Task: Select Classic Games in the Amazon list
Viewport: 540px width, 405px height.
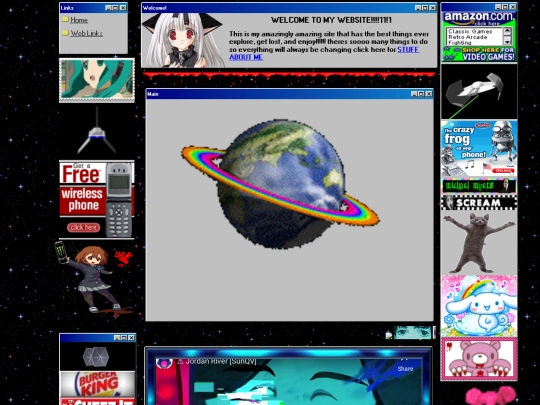Action: 470,31
